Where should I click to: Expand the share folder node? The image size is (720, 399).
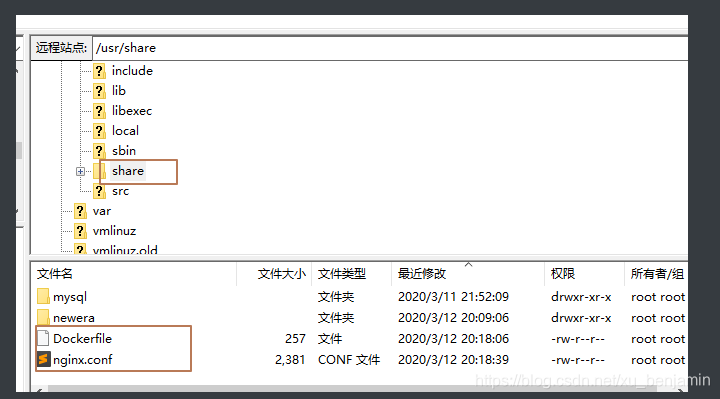point(80,171)
